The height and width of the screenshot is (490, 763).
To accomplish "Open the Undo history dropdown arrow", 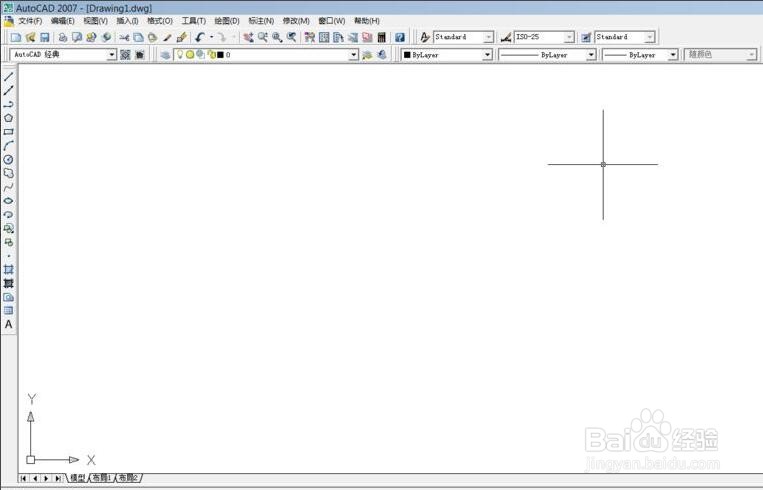I will [x=212, y=37].
